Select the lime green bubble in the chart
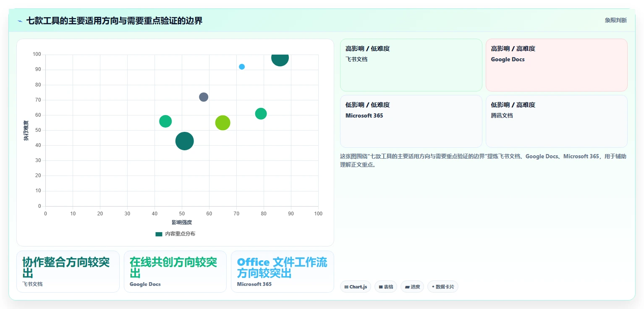 tap(223, 123)
